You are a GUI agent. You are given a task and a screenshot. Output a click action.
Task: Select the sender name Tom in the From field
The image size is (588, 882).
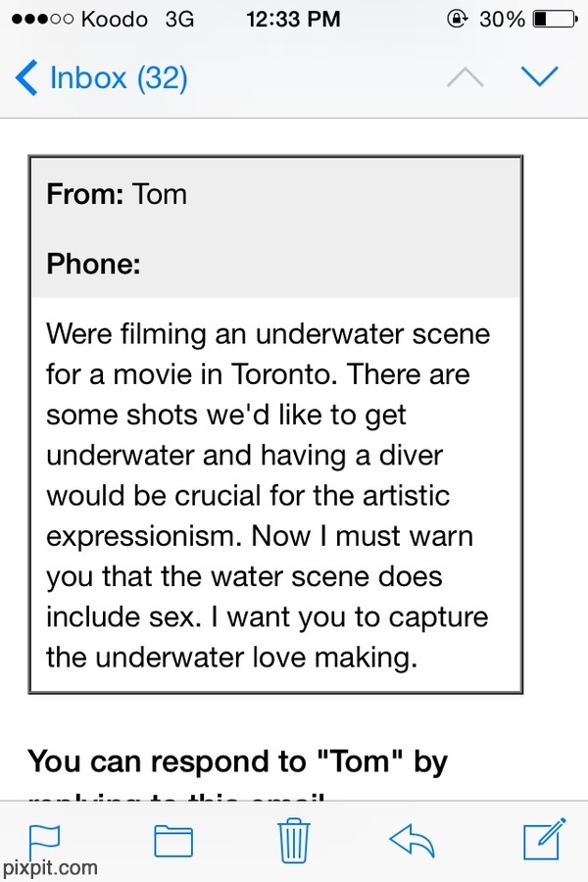[159, 194]
